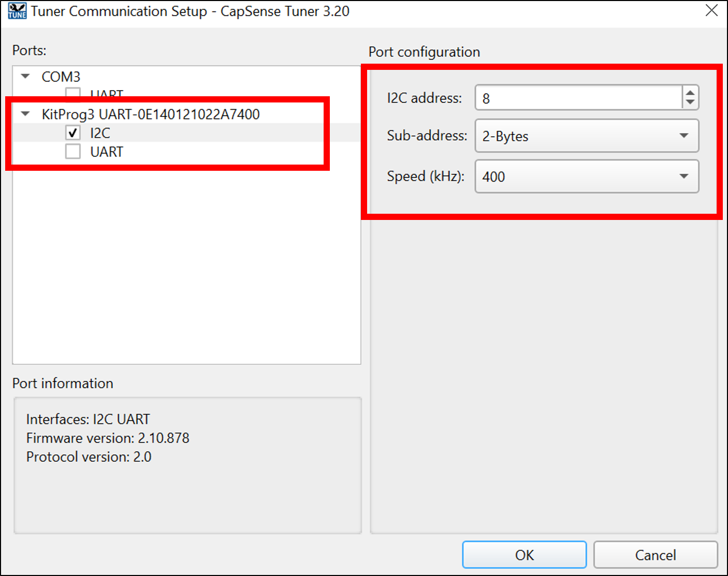Click the Interfaces: I2C UART text
This screenshot has width=728, height=576.
[88, 419]
